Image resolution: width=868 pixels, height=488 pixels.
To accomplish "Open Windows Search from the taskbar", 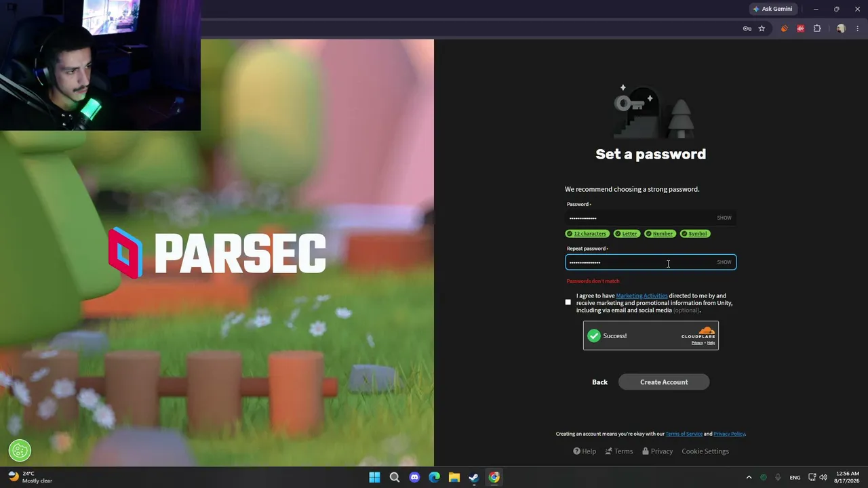I will tap(394, 477).
